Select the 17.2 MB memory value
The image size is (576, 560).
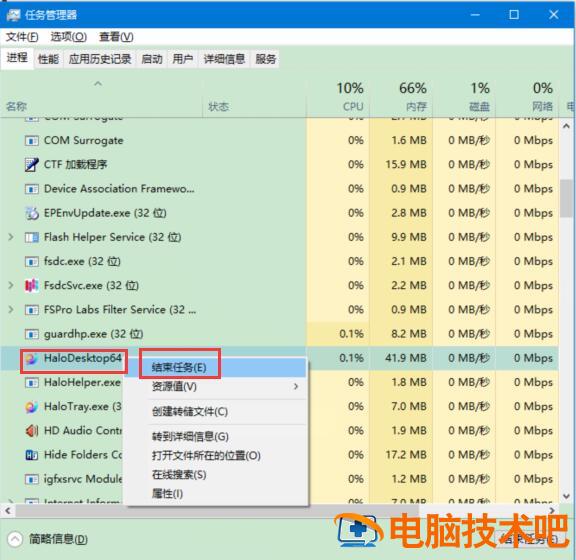pos(406,455)
